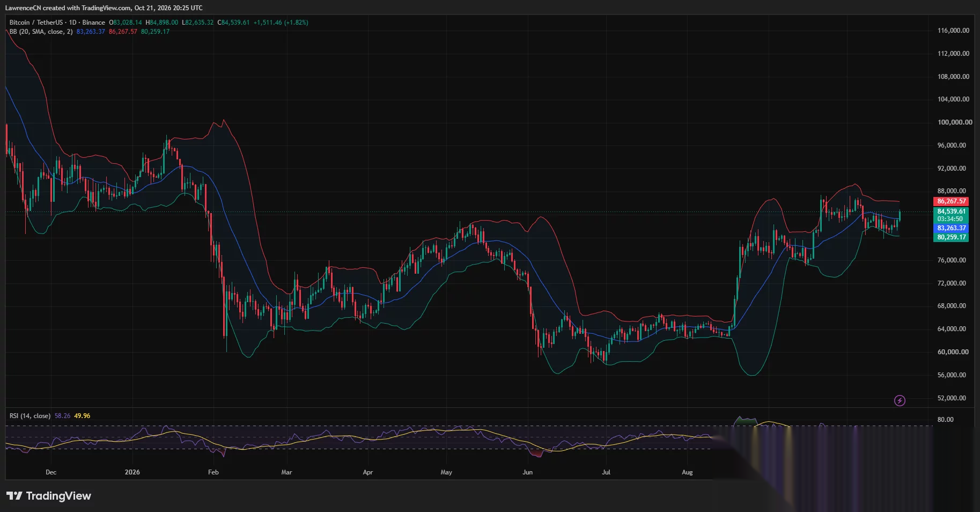Click the BB upper value 86,267.57 in the legend

tap(123, 32)
